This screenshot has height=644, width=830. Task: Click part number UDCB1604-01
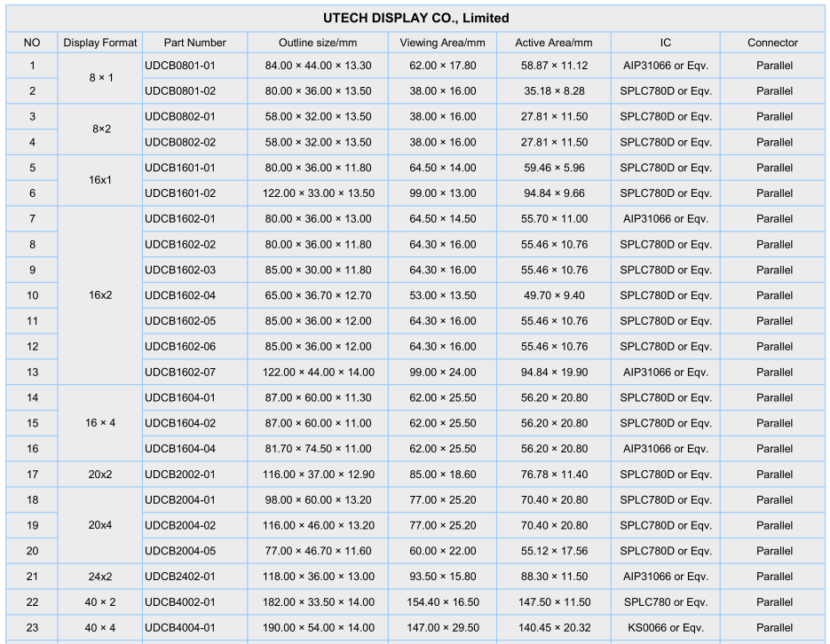point(180,397)
